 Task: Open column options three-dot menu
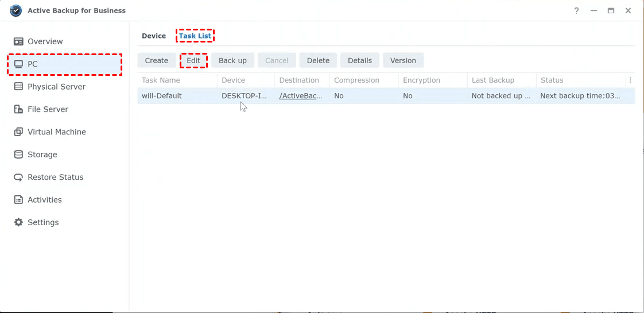[630, 80]
